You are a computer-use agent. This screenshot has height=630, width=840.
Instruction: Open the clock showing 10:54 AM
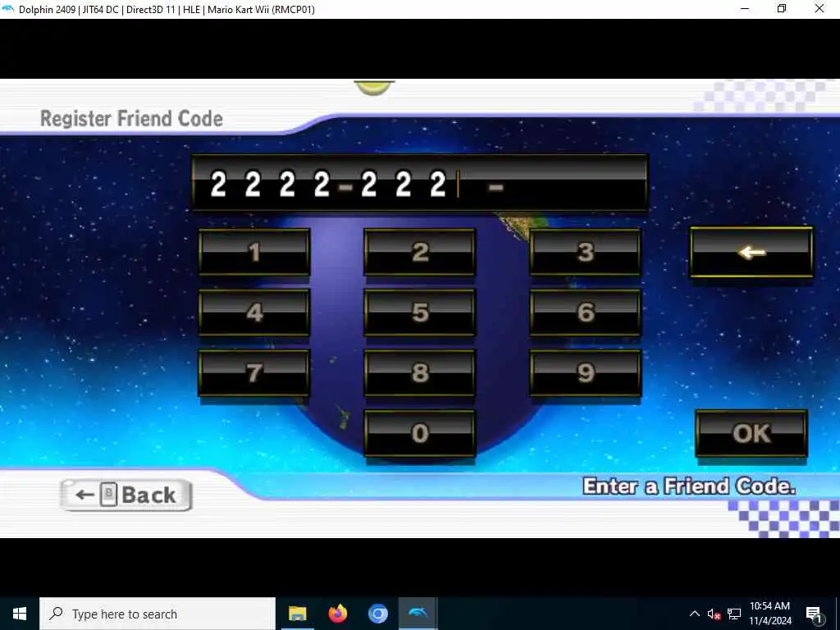tap(769, 614)
